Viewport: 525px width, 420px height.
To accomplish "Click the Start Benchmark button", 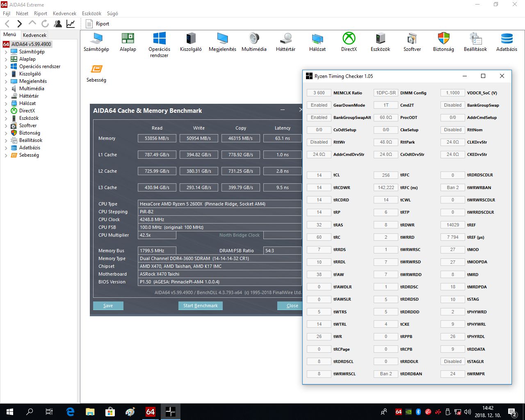I will tap(201, 306).
